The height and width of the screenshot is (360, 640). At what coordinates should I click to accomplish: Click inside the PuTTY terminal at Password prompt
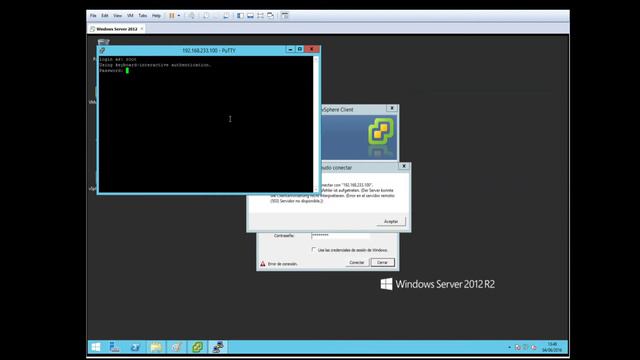pos(127,71)
